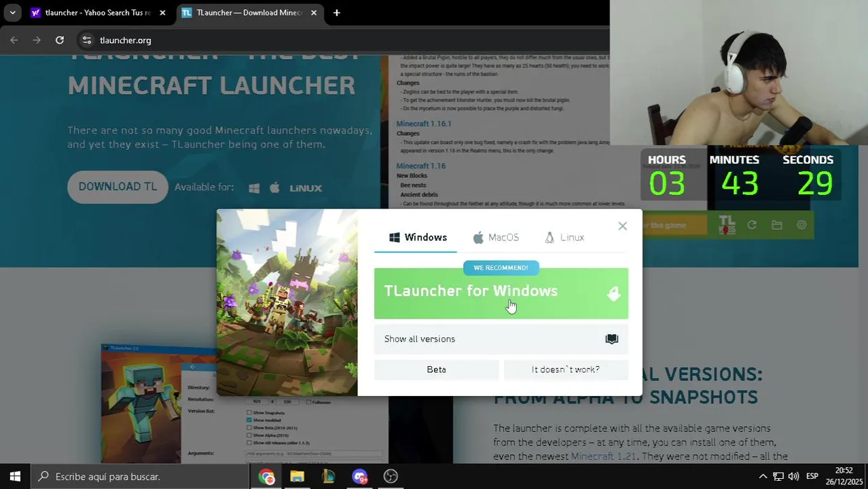Select the Windows tab in the popup
Viewport: 868px width, 489px height.
pyautogui.click(x=417, y=237)
